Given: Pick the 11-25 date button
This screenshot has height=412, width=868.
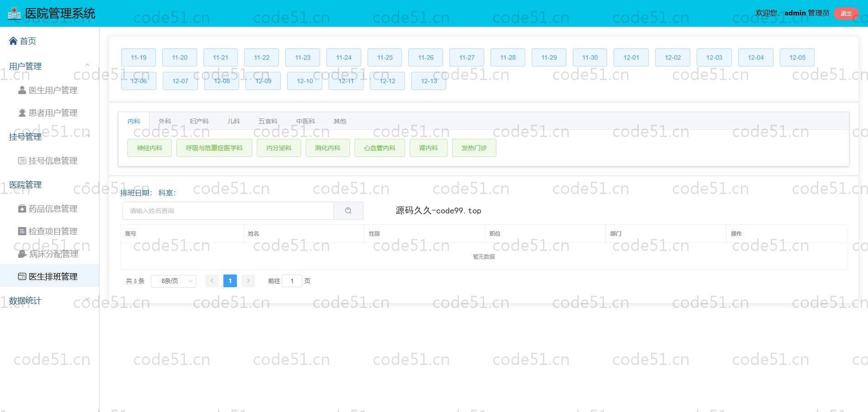Looking at the screenshot, I should click(x=385, y=57).
